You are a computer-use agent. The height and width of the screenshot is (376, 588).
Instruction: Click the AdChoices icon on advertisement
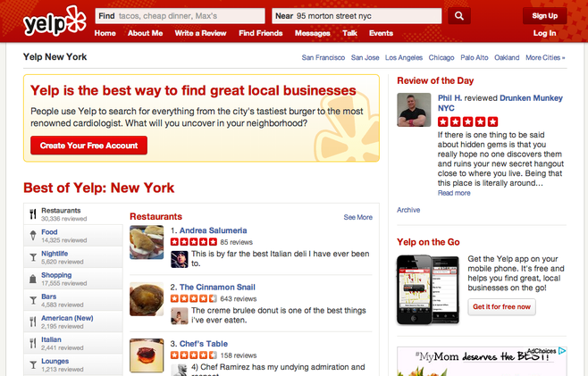point(562,351)
